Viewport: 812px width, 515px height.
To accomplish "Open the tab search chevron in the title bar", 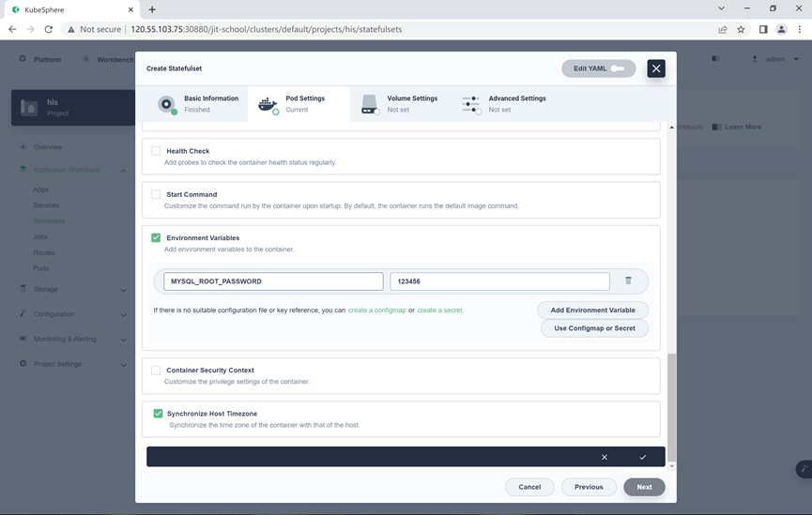I will pos(721,8).
